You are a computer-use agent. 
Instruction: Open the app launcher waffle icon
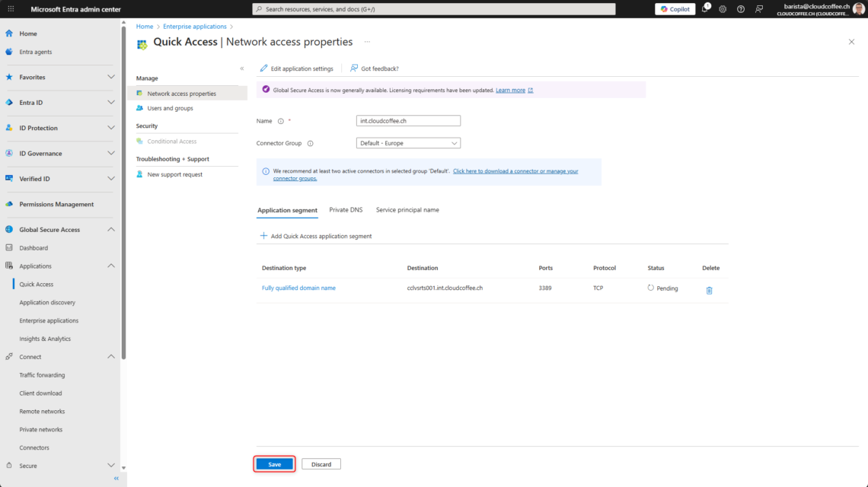(11, 9)
